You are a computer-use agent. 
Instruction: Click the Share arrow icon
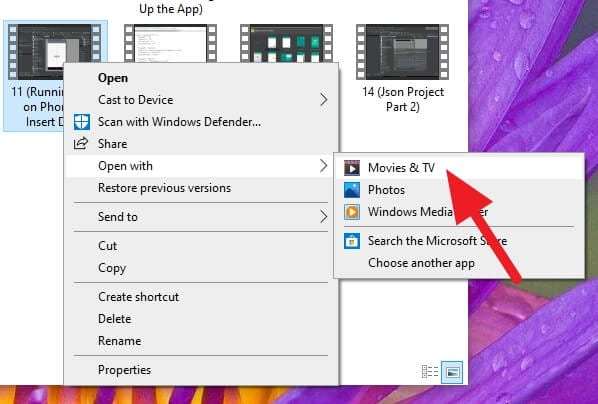(x=81, y=144)
